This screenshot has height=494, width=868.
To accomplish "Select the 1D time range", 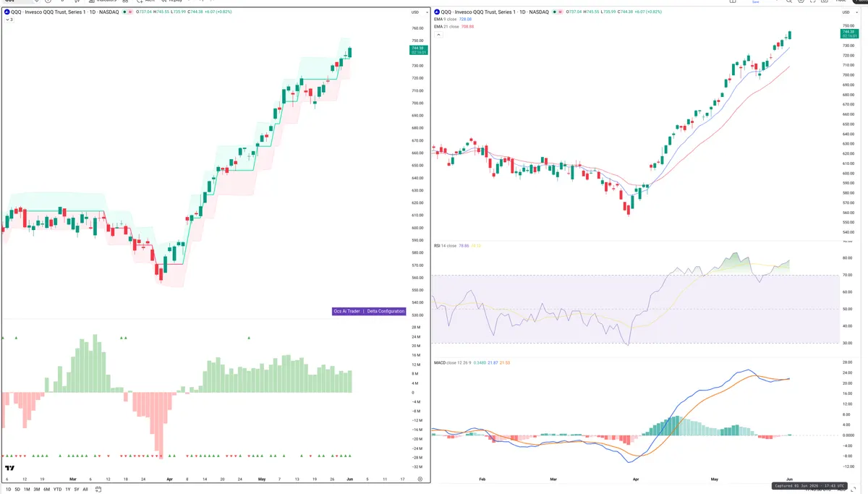I will tap(9, 490).
